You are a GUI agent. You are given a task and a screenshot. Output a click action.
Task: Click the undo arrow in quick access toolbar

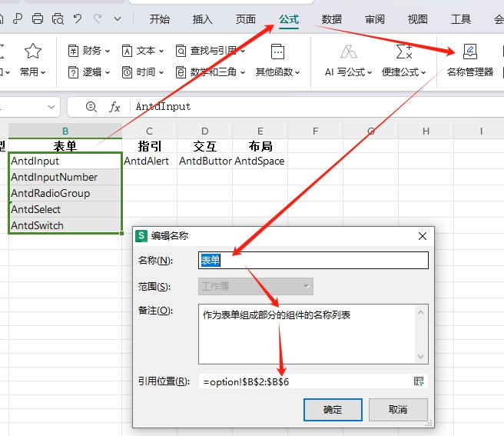pyautogui.click(x=78, y=18)
